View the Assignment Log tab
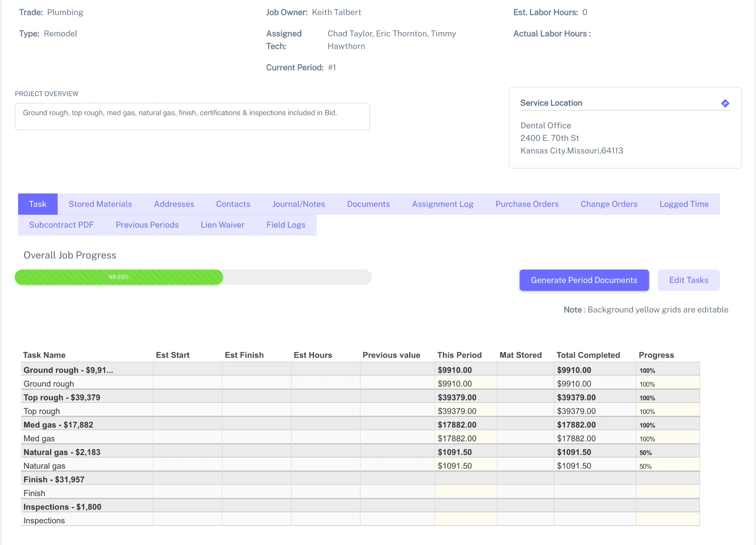 443,204
